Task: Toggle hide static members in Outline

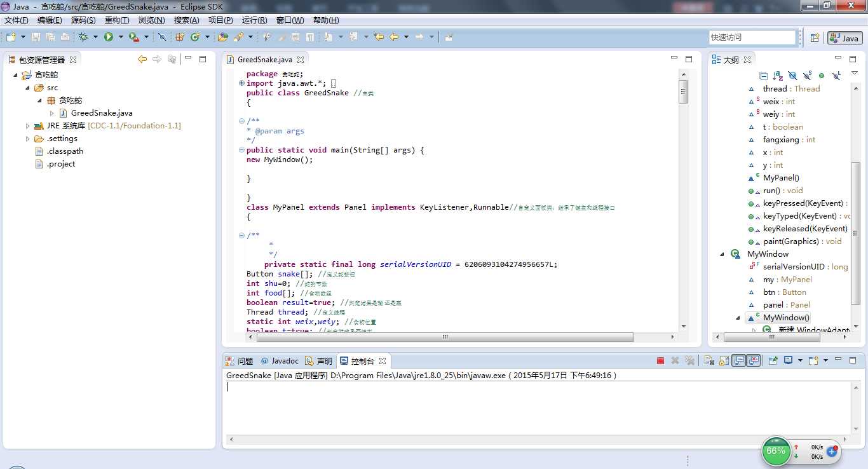Action: (807, 76)
